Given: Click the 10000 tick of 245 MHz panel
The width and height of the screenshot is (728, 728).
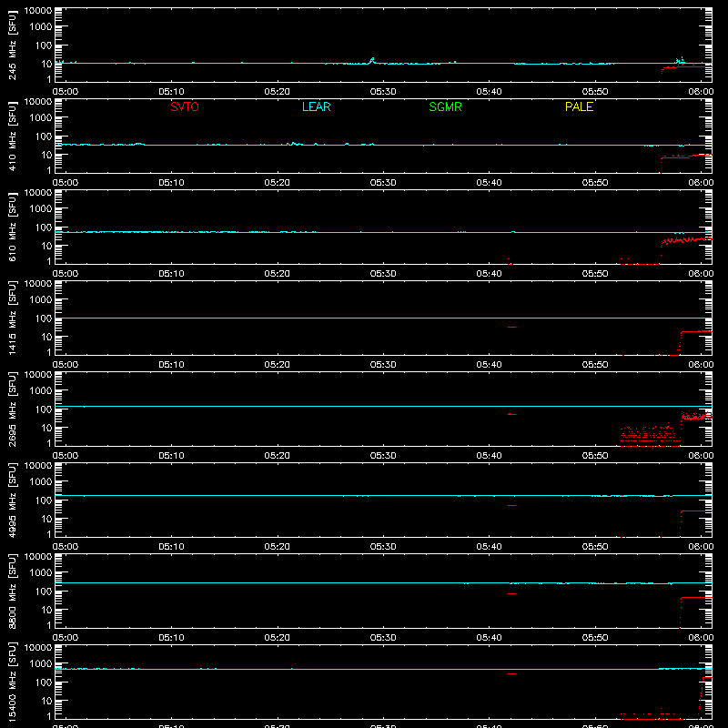Looking at the screenshot, I should tap(38, 11).
